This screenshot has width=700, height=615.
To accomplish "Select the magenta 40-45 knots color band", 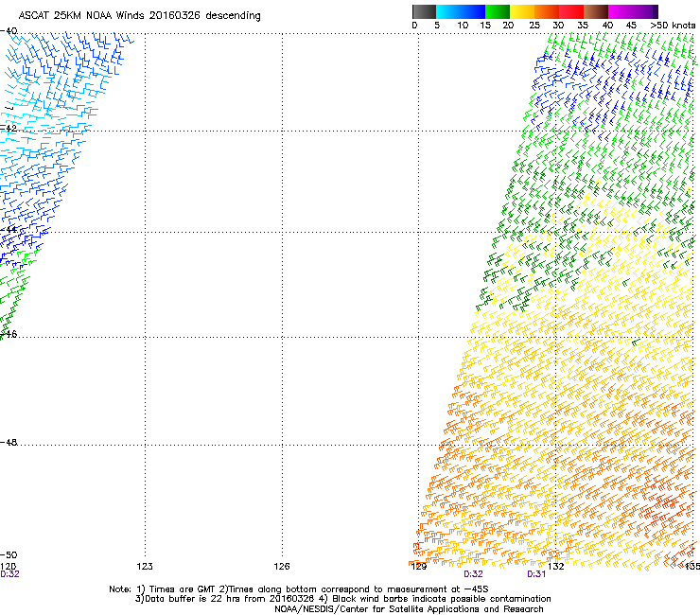I will click(x=621, y=11).
